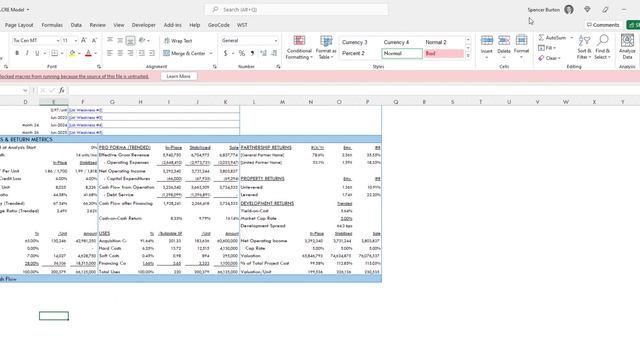Open Sort & Filter menu
This screenshot has height=360, width=640.
click(584, 47)
